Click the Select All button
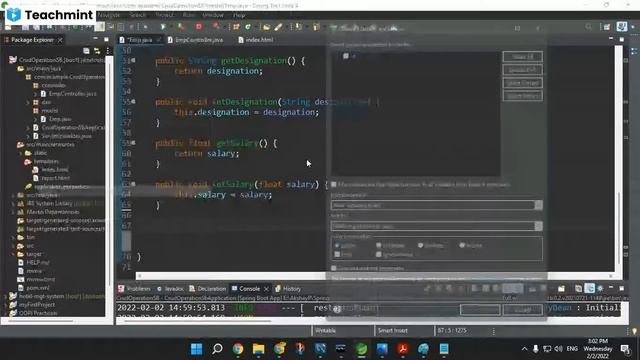Image resolution: width=640 pixels, height=360 pixels. [523, 57]
